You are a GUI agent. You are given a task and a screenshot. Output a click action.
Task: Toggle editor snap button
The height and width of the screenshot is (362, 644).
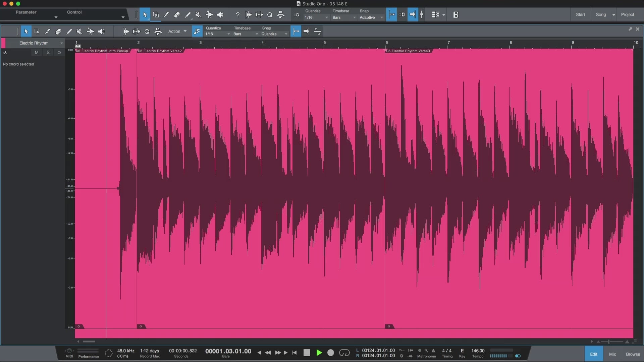[296, 32]
